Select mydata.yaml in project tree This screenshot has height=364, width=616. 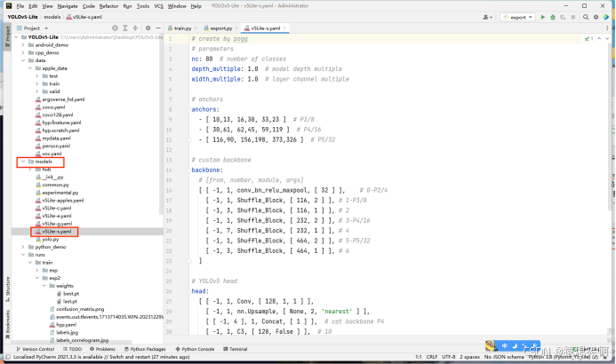pyautogui.click(x=56, y=138)
